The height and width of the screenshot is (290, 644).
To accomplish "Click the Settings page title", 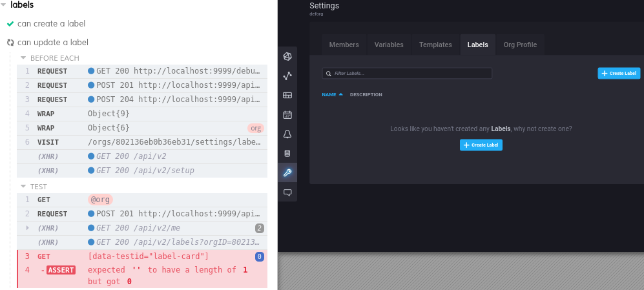I will pos(324,6).
